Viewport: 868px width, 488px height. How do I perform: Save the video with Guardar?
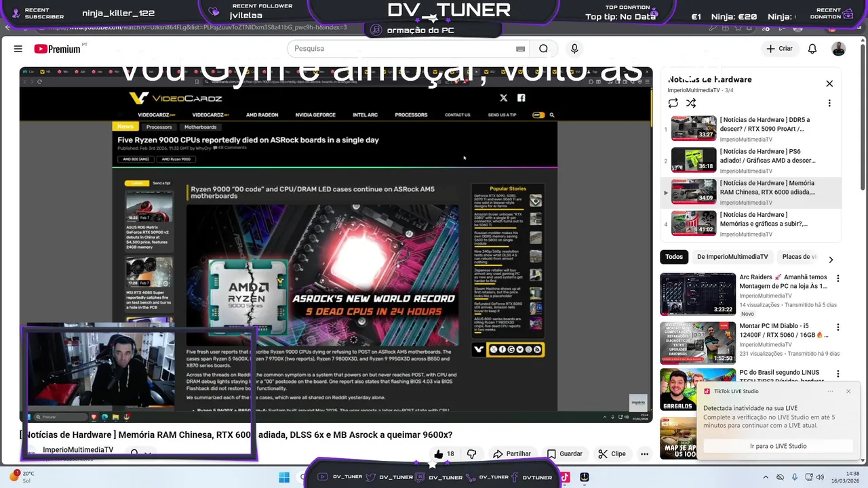tap(565, 453)
